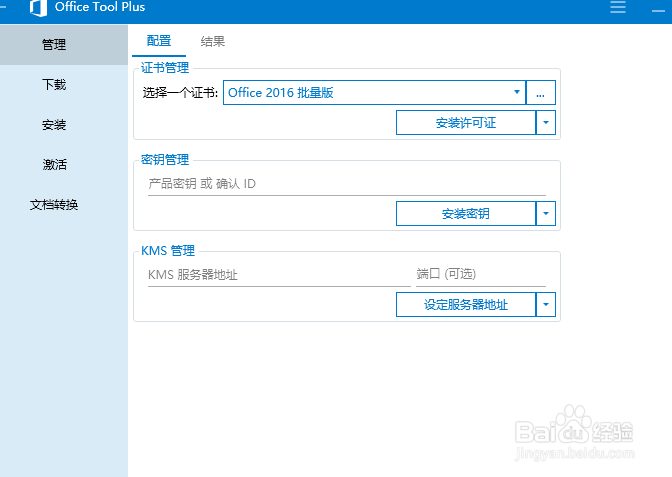672x477 pixels.
Task: Expand the arrow next to 安装许可证
Action: (x=546, y=123)
